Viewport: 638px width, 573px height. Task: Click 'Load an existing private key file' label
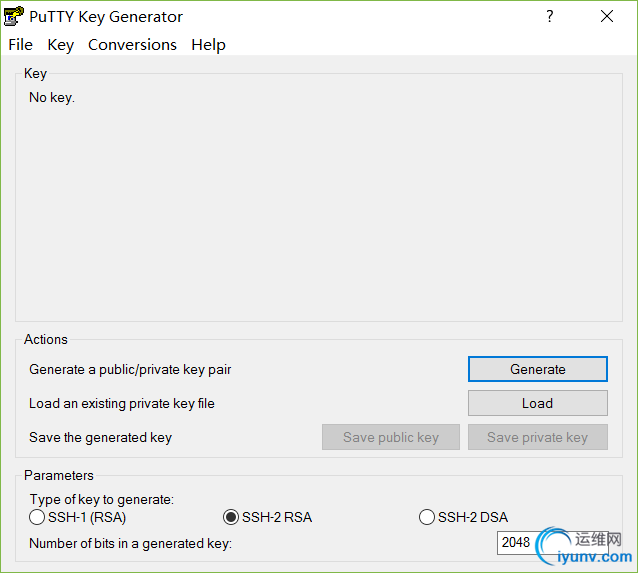tap(122, 403)
